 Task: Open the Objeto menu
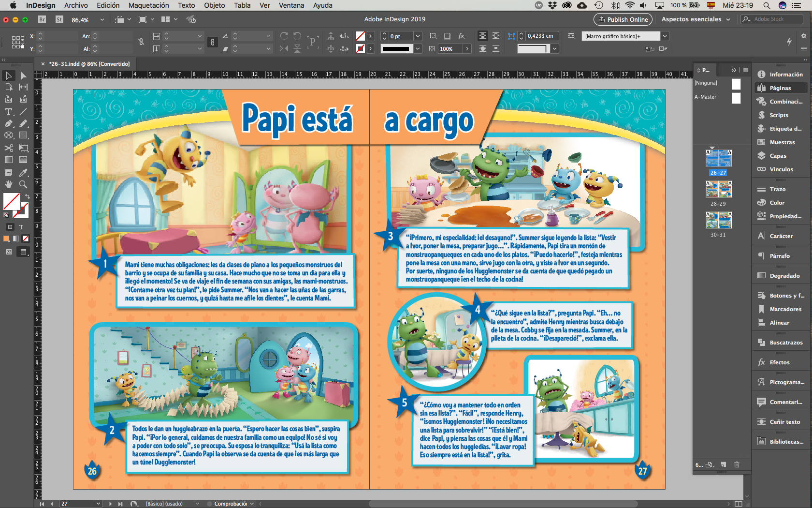tap(214, 5)
